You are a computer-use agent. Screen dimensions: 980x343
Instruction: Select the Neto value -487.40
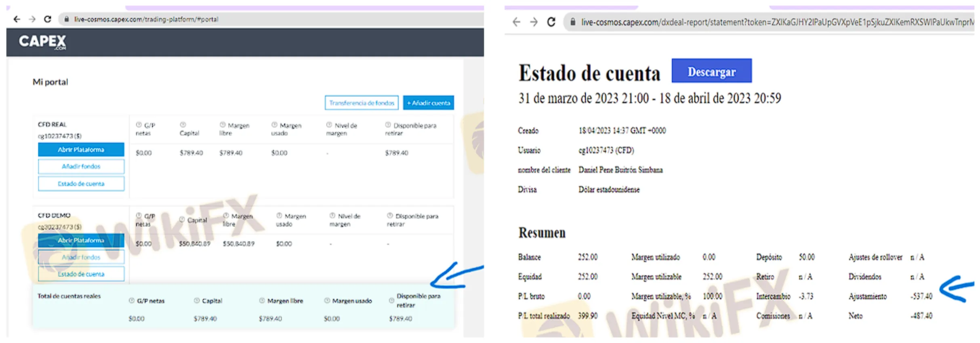(921, 315)
